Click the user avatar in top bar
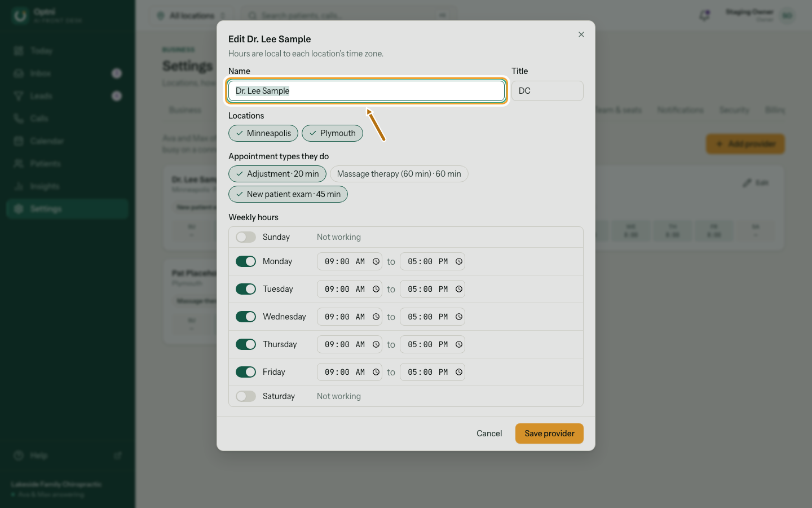 (x=787, y=16)
